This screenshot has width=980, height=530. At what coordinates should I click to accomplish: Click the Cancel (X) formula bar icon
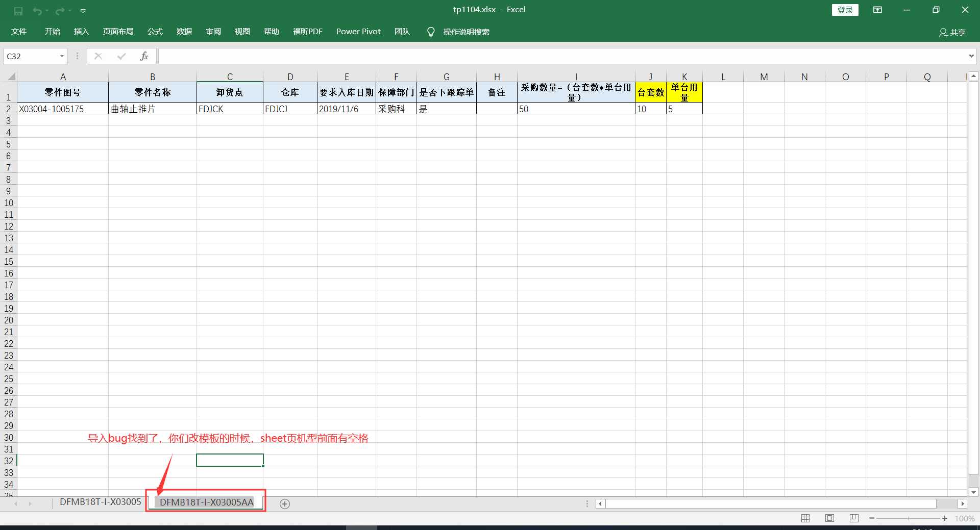pos(98,56)
